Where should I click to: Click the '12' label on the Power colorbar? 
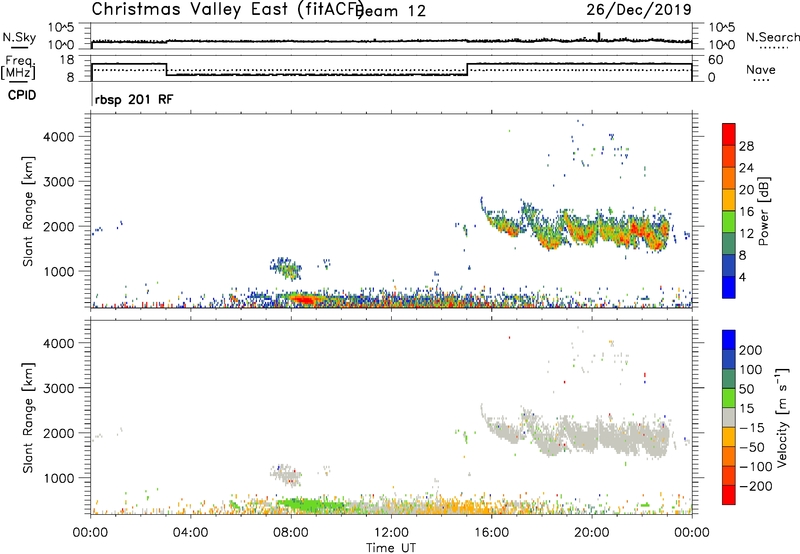[x=746, y=234]
